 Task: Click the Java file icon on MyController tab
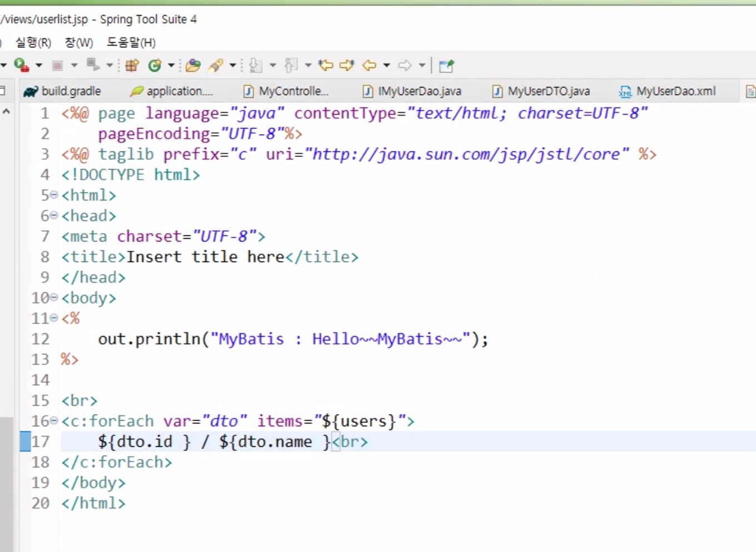pos(249,91)
